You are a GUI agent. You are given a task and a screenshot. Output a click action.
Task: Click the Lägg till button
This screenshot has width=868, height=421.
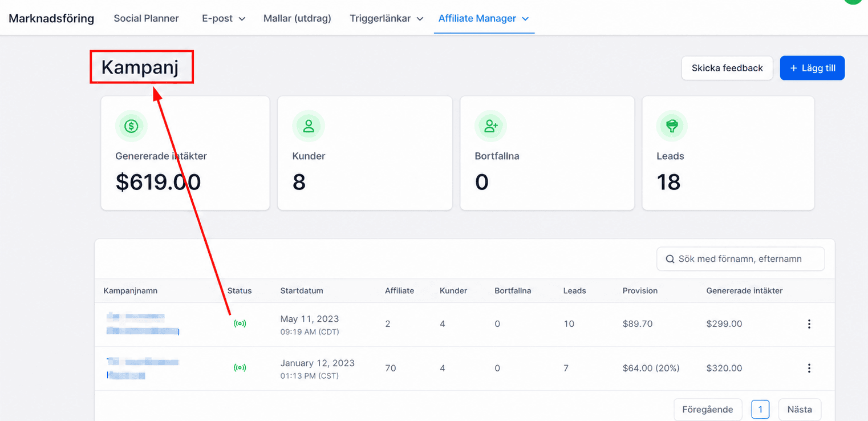[x=812, y=68]
